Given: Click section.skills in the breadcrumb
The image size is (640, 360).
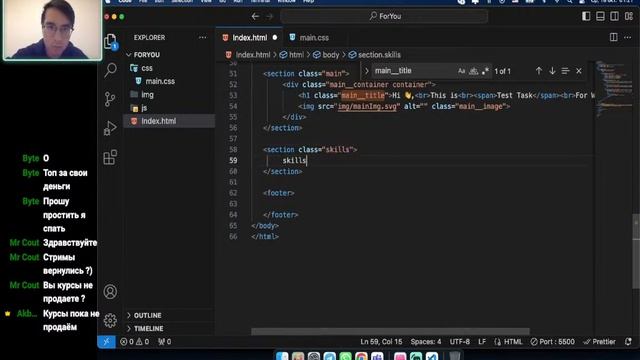Looking at the screenshot, I should 379,55.
